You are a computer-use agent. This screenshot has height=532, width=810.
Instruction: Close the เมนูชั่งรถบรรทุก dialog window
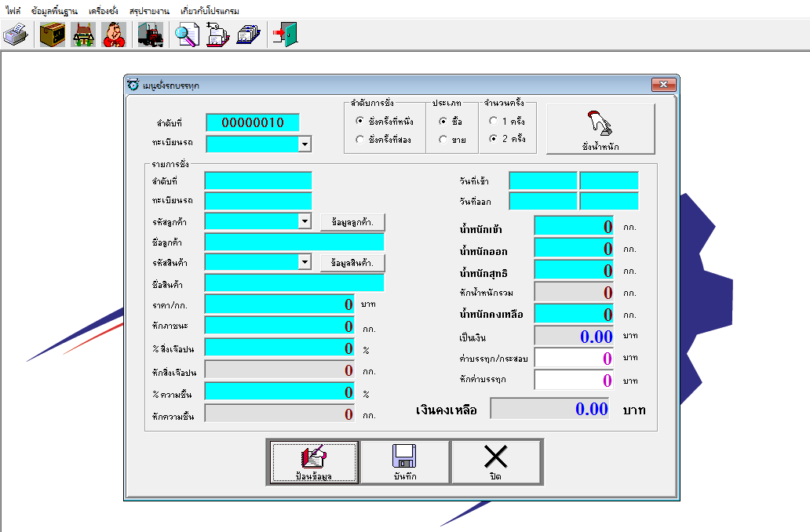663,84
